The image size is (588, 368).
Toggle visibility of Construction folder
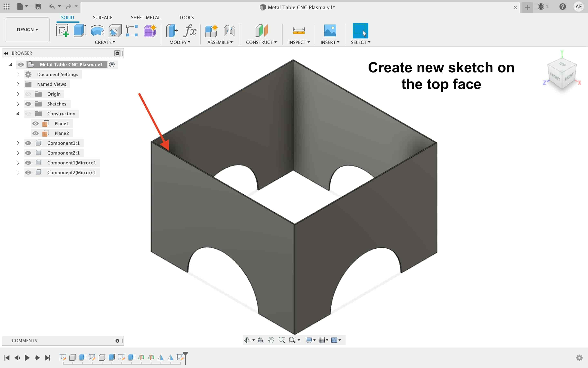pos(28,114)
